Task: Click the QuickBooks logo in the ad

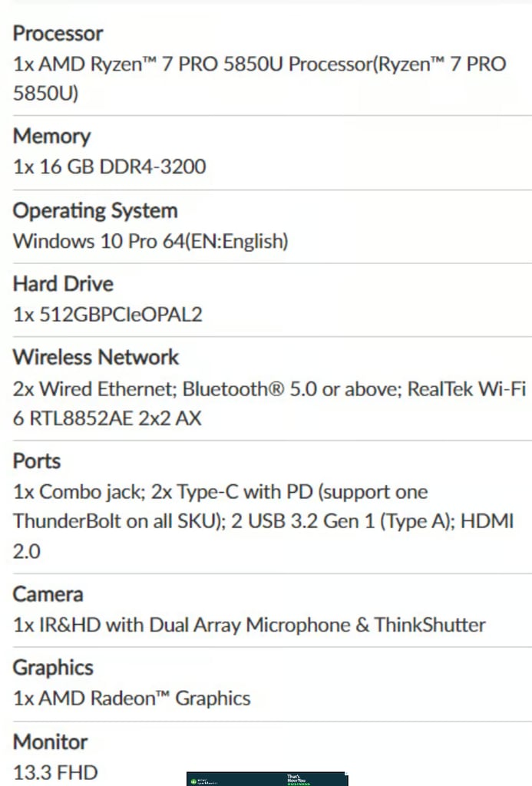Action: click(204, 781)
